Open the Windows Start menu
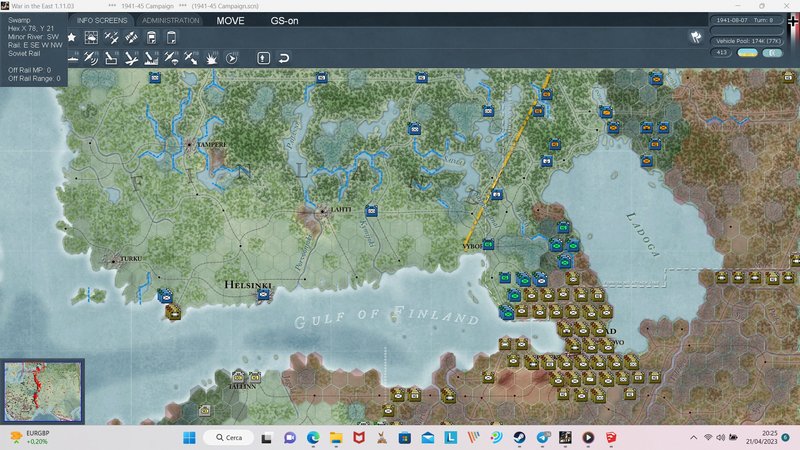800x450 pixels. click(x=189, y=438)
